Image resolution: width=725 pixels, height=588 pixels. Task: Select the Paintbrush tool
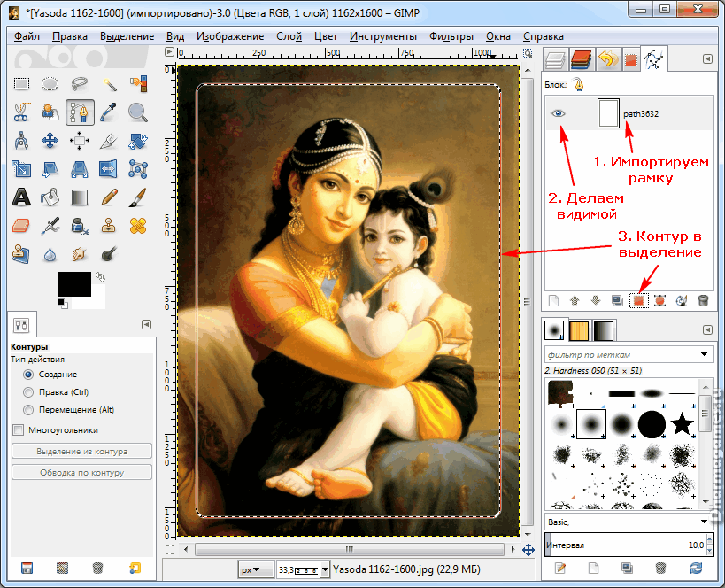pos(138,197)
